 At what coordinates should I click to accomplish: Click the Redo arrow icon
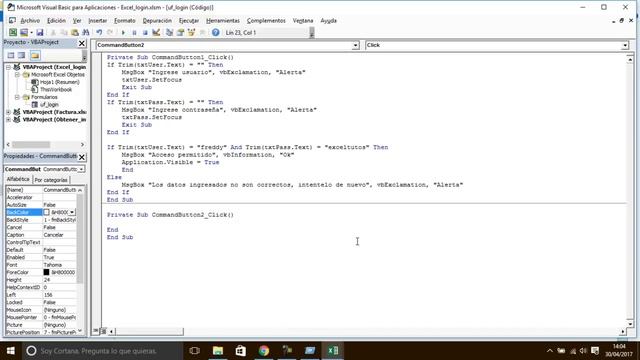(x=110, y=32)
